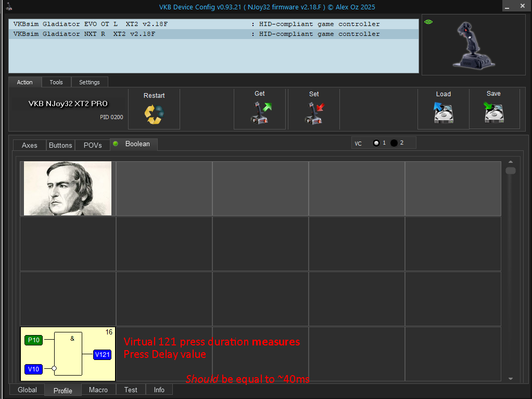The image size is (532, 399).
Task: Click the boolean grid scrollbar thumb
Action: 511,171
